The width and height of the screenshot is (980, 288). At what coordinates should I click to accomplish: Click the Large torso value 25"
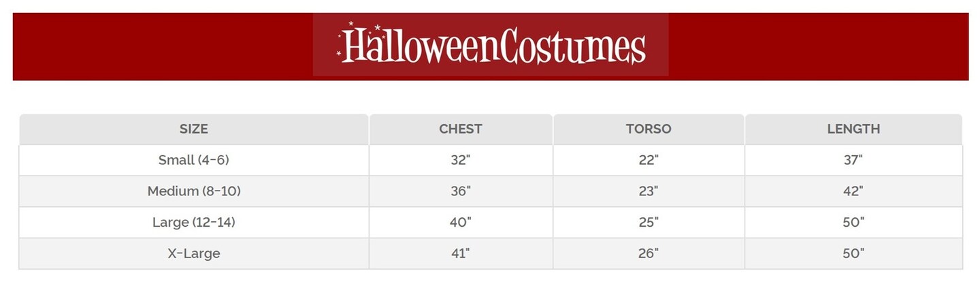[649, 222]
